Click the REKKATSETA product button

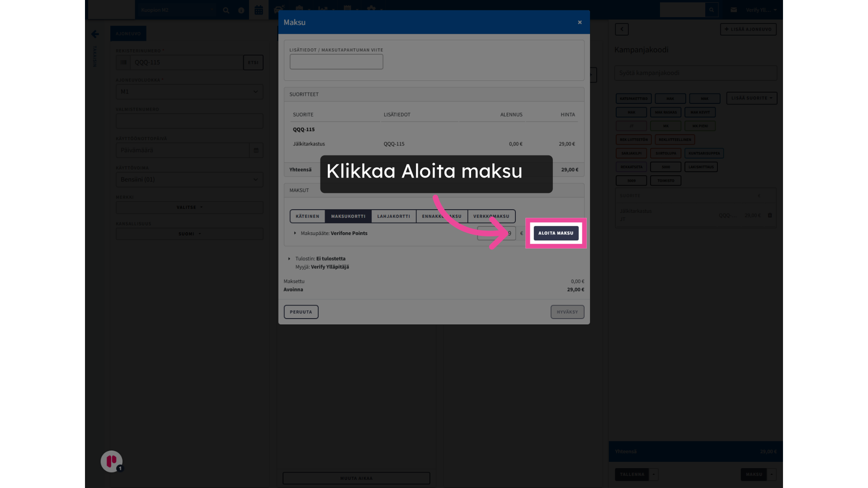pyautogui.click(x=632, y=167)
